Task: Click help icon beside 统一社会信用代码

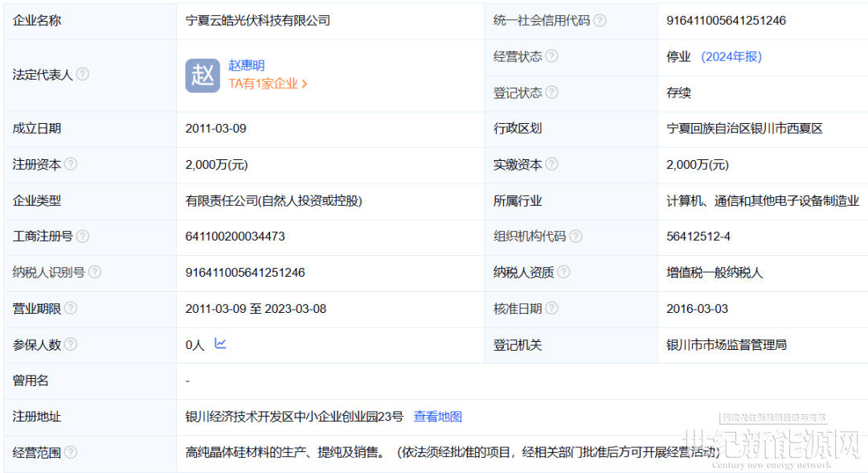Action: coord(600,21)
